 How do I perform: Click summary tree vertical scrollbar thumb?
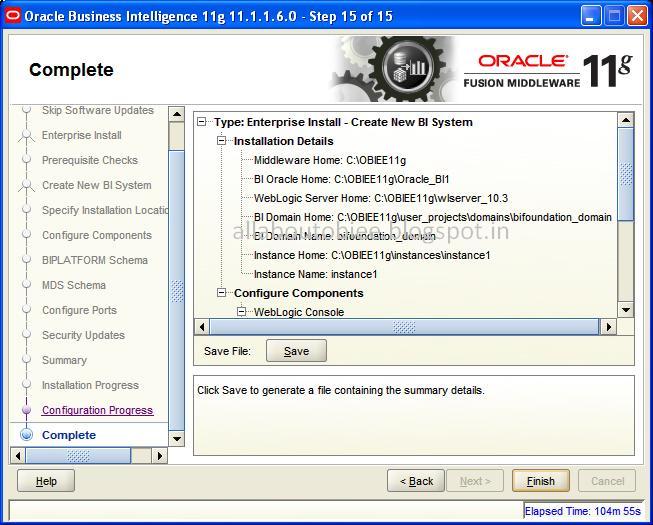tap(626, 174)
